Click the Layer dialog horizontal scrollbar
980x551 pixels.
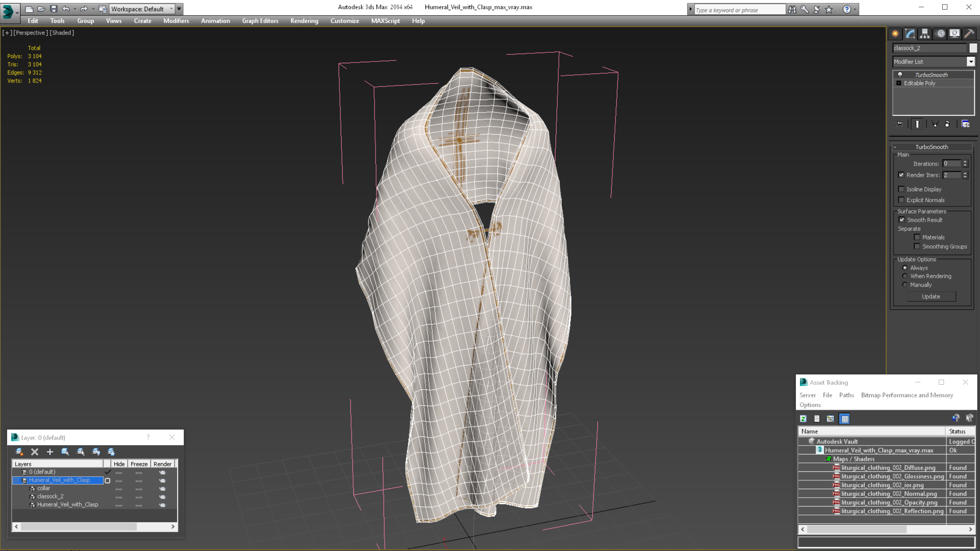click(x=95, y=527)
